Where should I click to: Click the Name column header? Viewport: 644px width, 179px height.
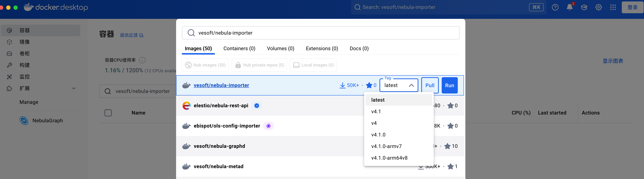tap(138, 113)
